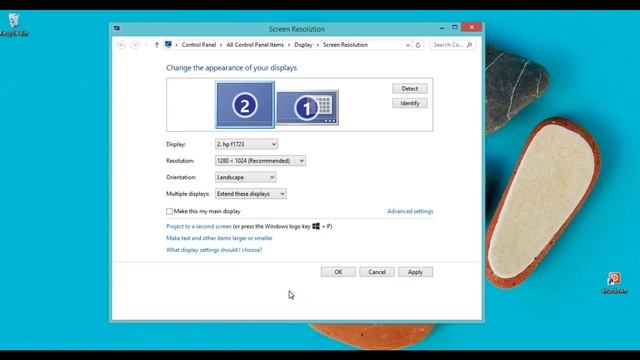Open the Orientation dropdown

[x=245, y=177]
